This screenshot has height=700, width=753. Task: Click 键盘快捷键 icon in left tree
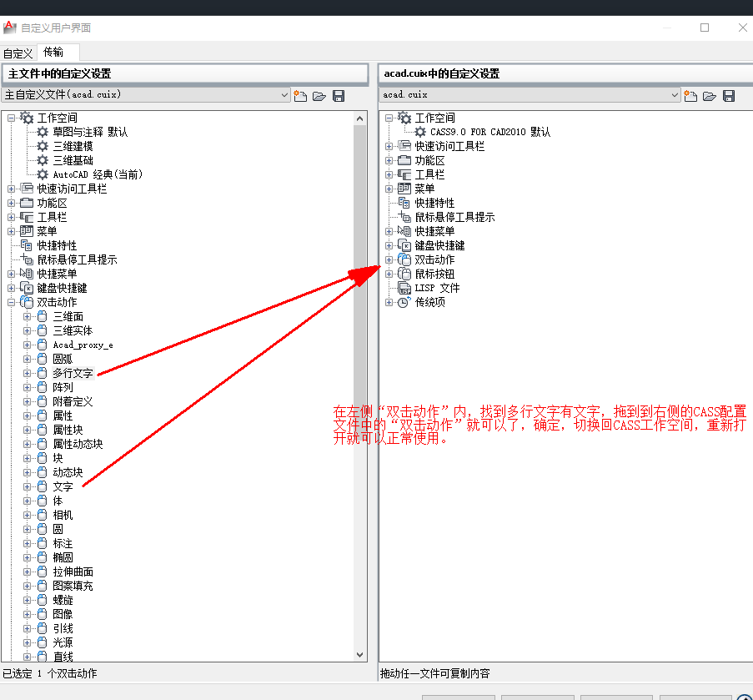click(27, 289)
